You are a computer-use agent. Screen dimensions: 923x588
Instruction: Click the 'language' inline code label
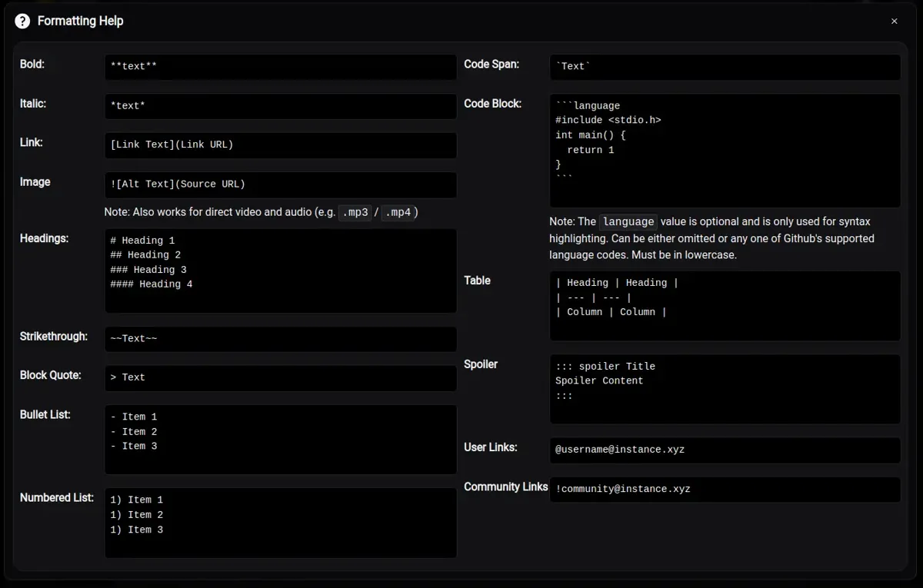(628, 222)
